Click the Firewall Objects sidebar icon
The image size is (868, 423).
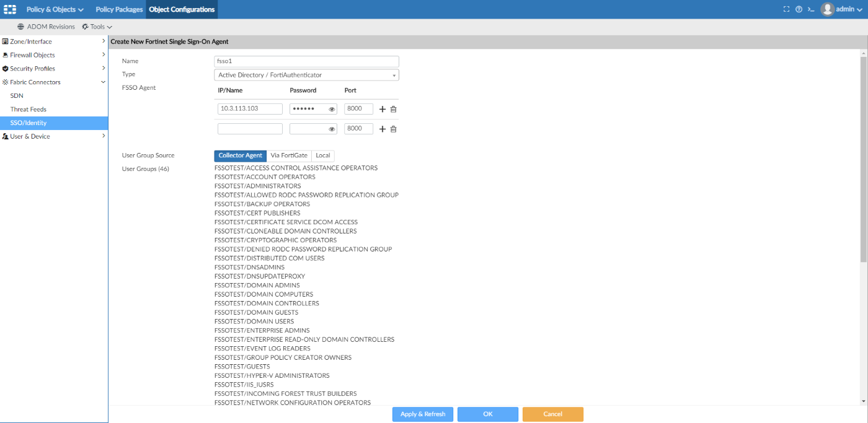(x=6, y=55)
